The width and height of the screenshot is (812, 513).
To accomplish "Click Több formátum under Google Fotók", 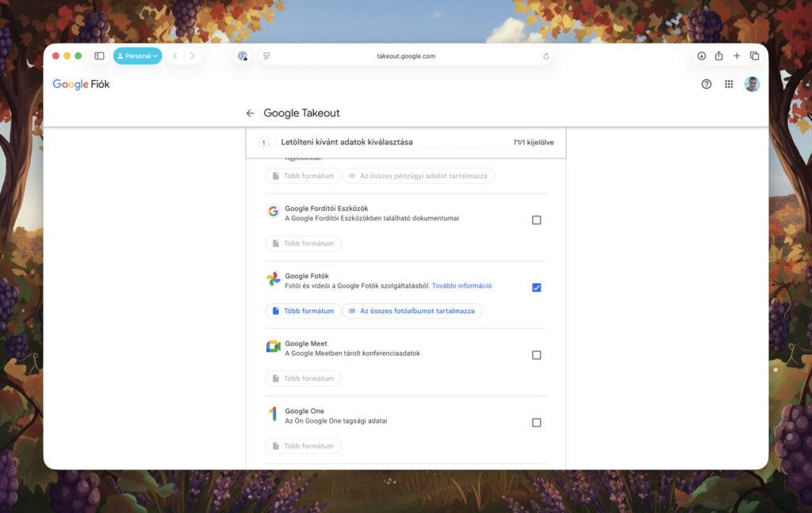I will 304,311.
